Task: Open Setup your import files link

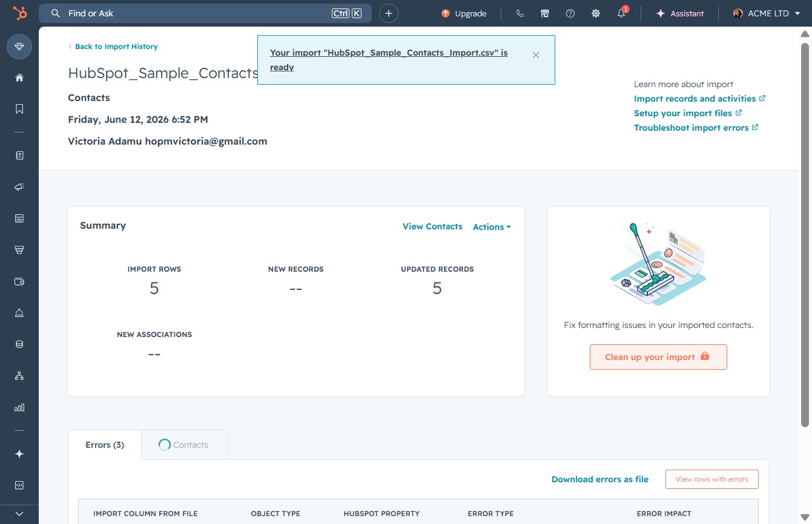Action: click(688, 113)
